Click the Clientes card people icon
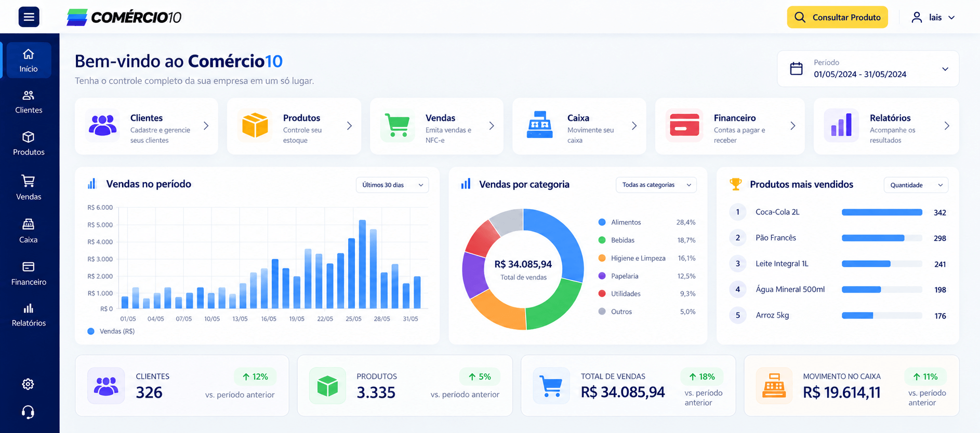Screen dimensions: 980x433 click(103, 126)
